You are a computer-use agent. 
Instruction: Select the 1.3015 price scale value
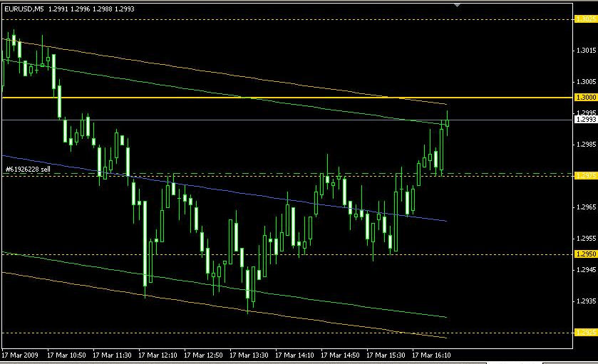(586, 51)
